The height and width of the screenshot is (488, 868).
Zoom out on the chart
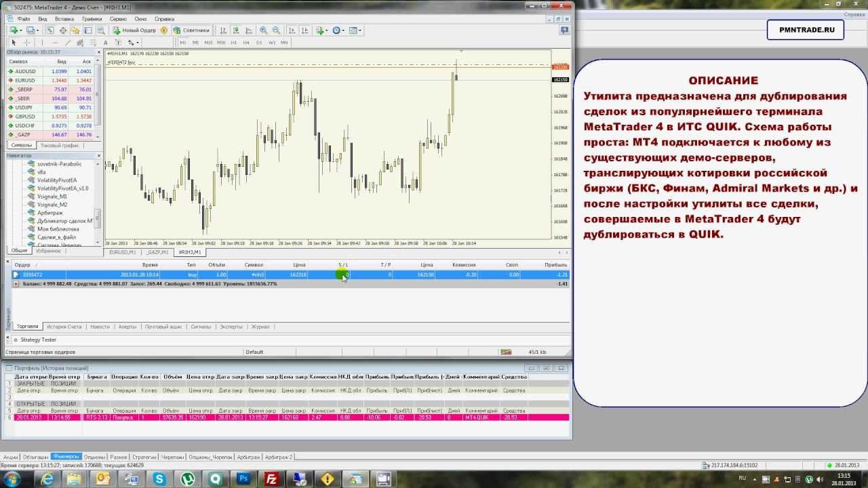276,30
